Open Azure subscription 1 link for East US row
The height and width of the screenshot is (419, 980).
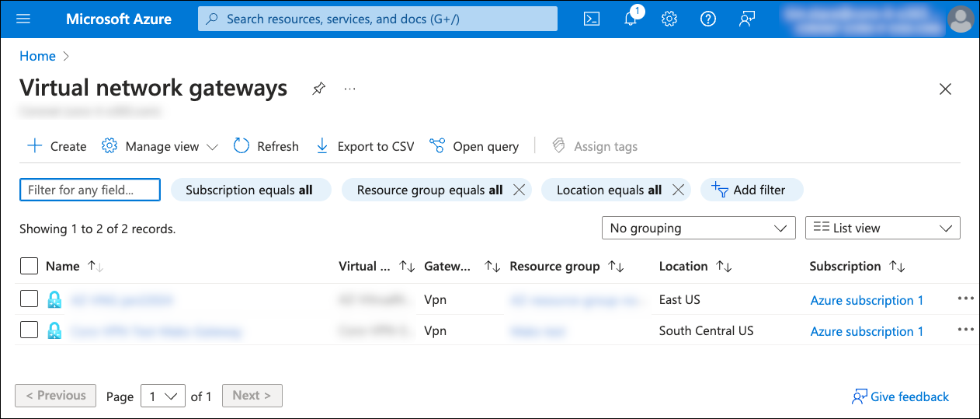(x=867, y=300)
